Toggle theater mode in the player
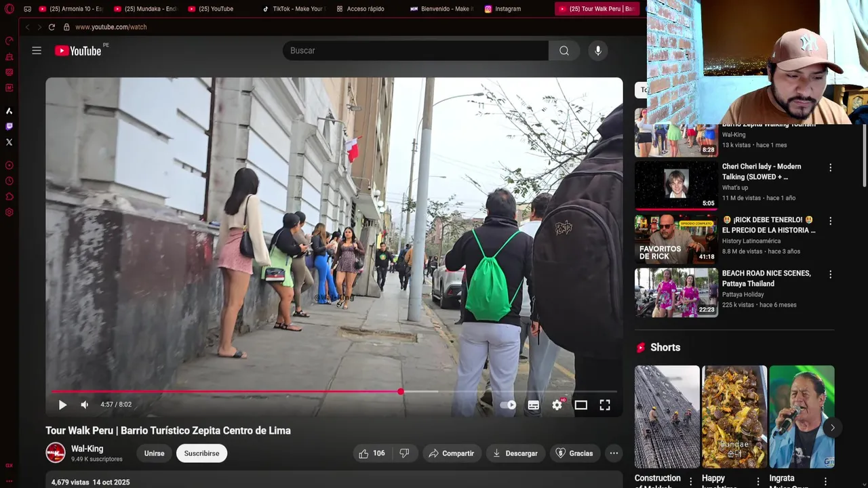 pos(581,405)
